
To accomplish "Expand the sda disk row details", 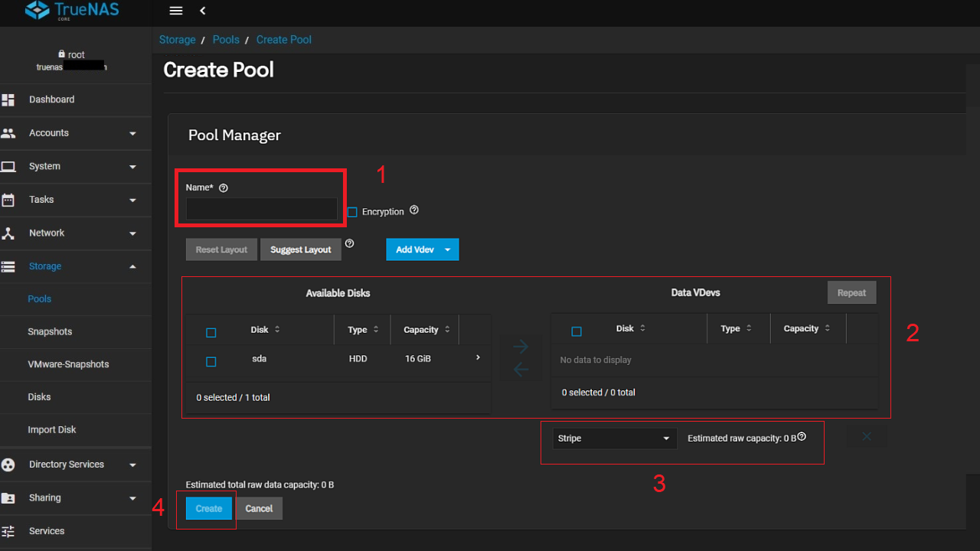I will click(x=477, y=357).
